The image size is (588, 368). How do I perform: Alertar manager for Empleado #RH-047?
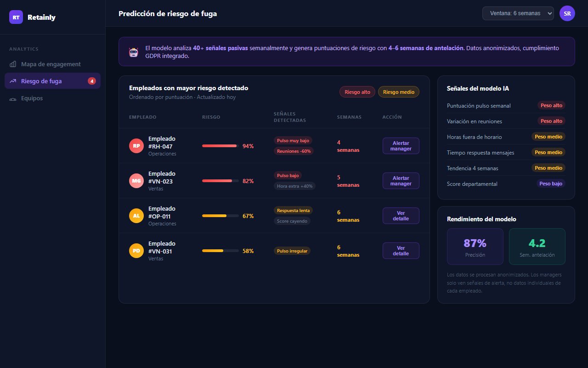[401, 146]
